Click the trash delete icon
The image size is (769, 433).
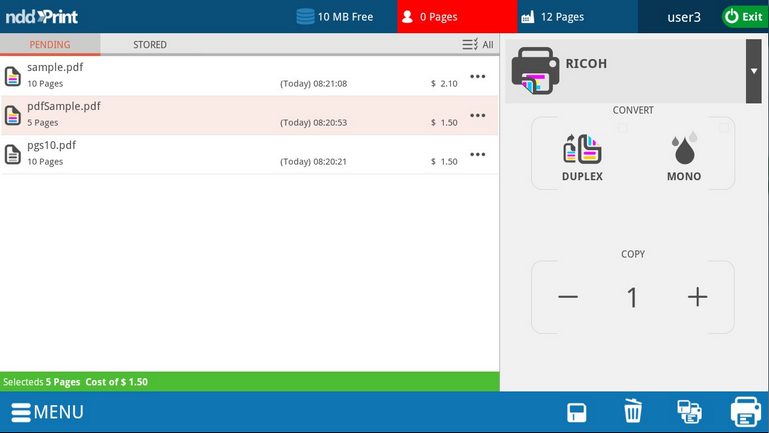(x=633, y=411)
